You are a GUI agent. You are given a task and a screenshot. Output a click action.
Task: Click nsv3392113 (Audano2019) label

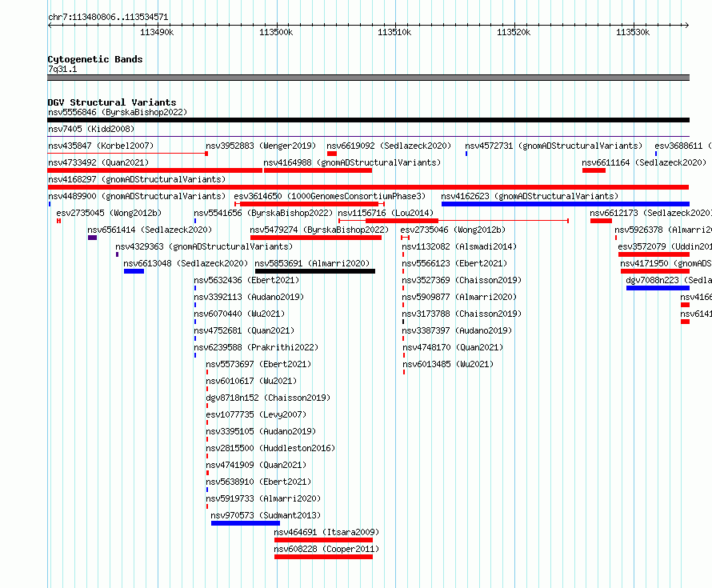click(x=249, y=297)
